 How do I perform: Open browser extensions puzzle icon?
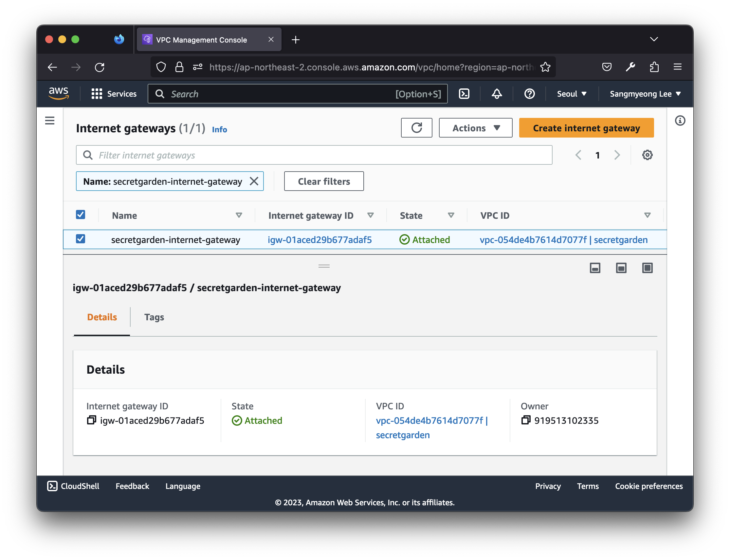coord(654,67)
